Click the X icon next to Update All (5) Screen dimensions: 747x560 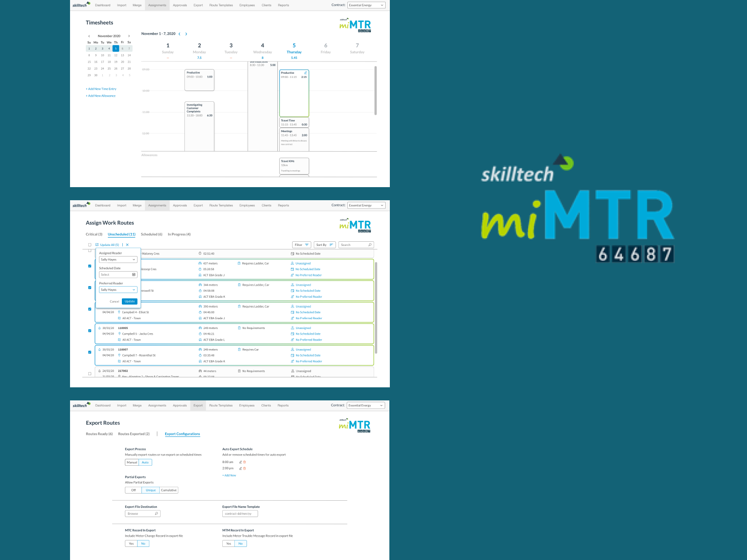(x=127, y=245)
